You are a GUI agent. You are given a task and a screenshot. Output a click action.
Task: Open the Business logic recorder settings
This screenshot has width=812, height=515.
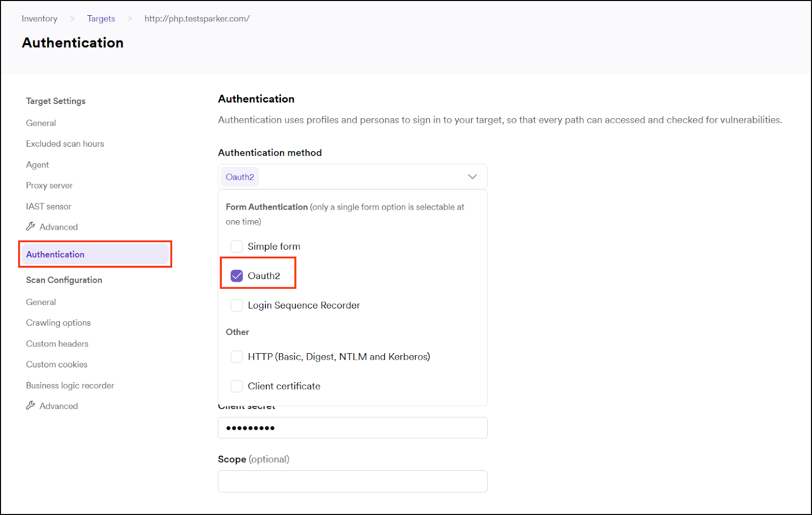tap(70, 385)
